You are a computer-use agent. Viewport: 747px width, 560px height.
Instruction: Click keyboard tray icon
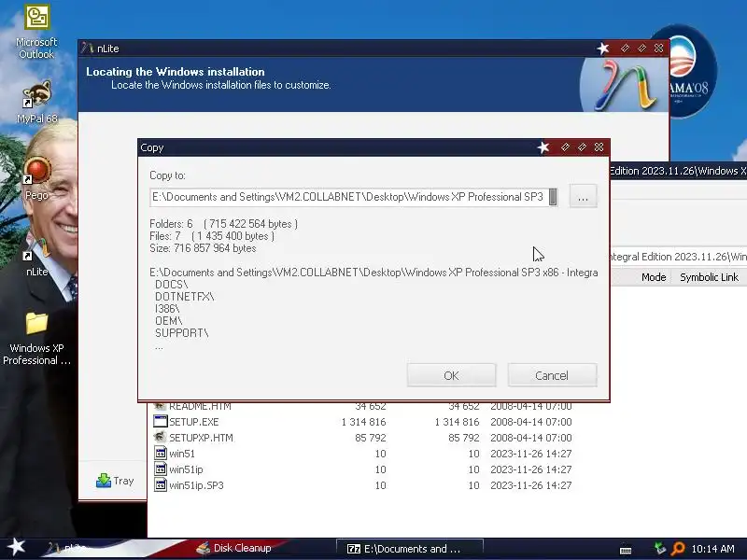pos(626,550)
